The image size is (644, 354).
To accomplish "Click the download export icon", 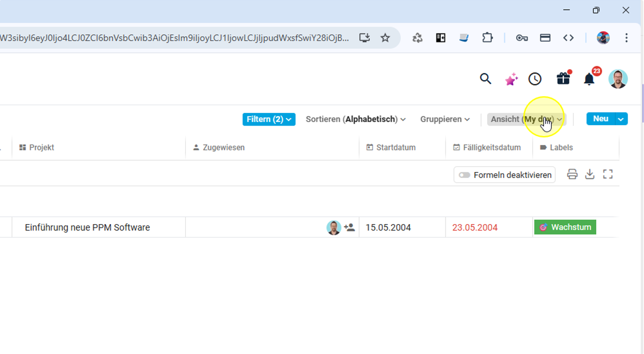I will 589,174.
